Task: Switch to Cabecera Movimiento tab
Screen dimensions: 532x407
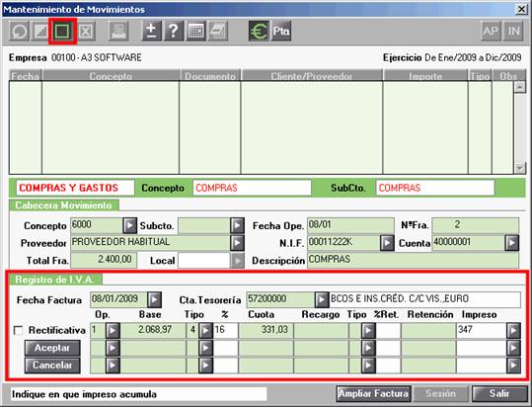Action: coord(64,205)
